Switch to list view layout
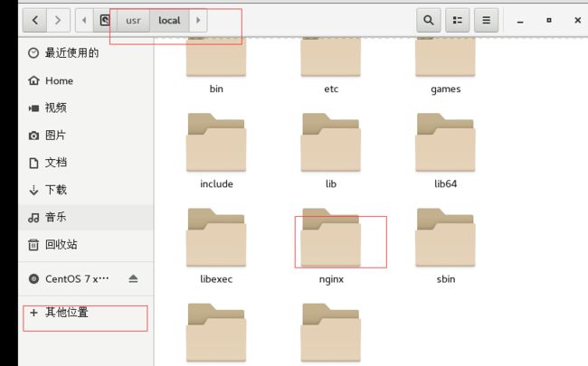 click(x=458, y=20)
